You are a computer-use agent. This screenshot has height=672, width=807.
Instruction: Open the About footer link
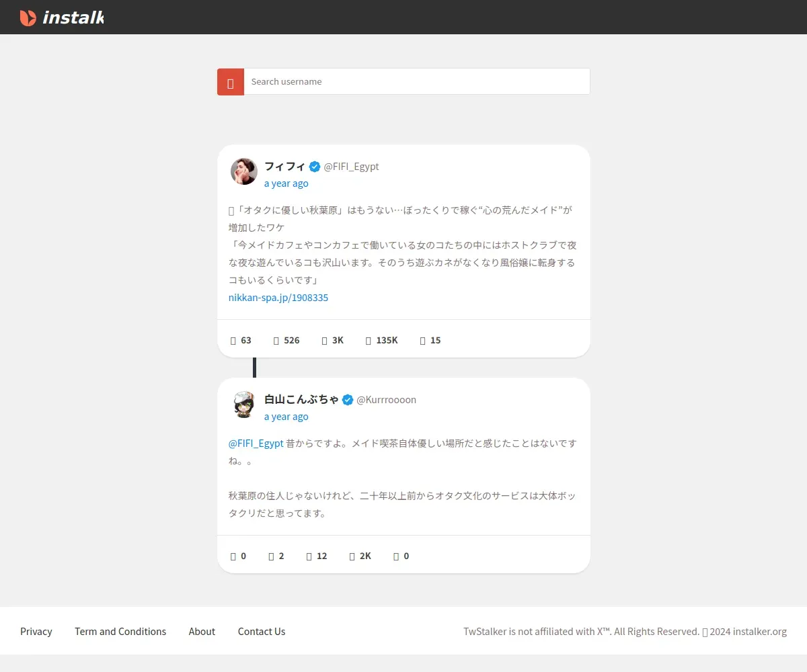pyautogui.click(x=202, y=632)
